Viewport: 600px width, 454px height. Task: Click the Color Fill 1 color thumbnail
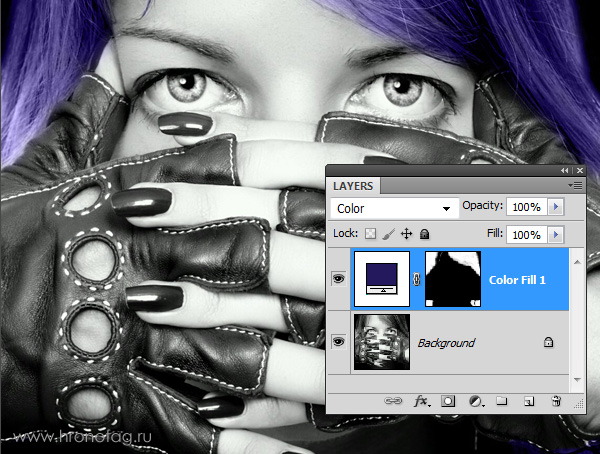click(382, 279)
